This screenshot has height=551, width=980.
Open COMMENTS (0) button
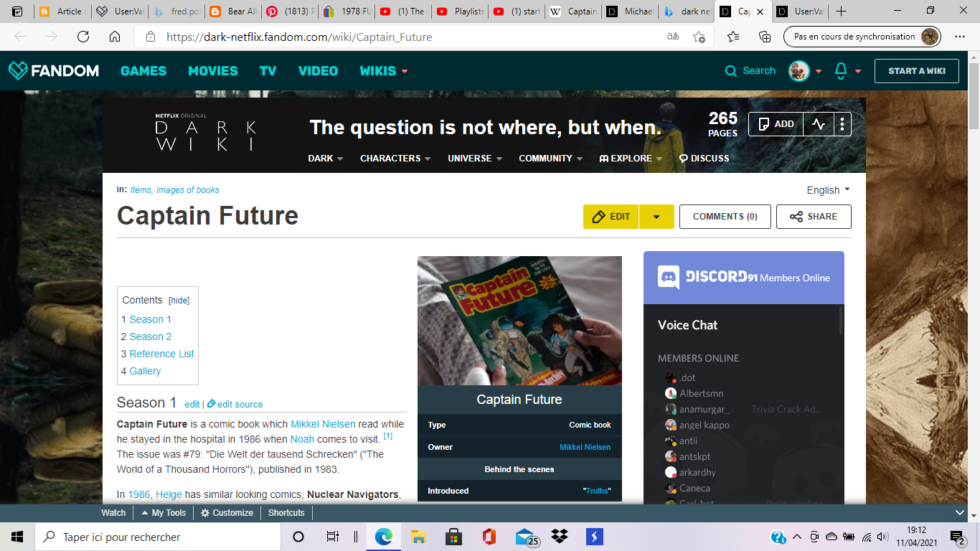click(725, 217)
